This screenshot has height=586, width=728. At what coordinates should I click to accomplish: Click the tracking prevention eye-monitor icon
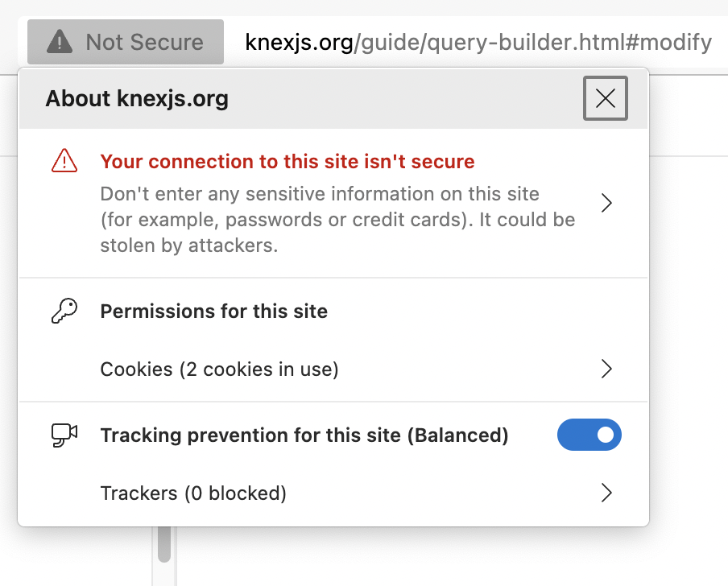pos(66,435)
